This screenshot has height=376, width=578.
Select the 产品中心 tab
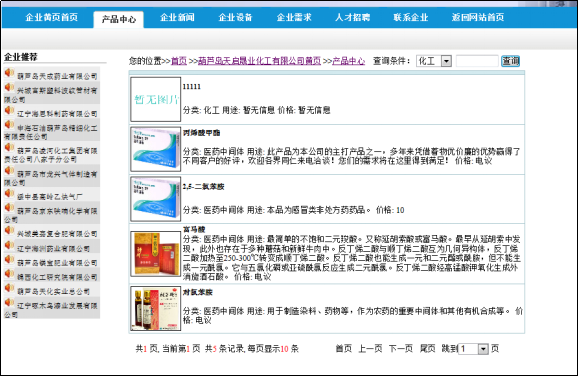click(119, 19)
